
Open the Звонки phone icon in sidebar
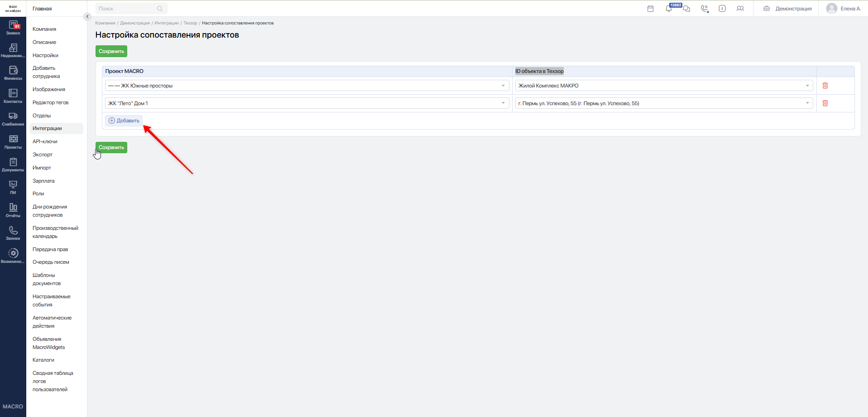13,233
